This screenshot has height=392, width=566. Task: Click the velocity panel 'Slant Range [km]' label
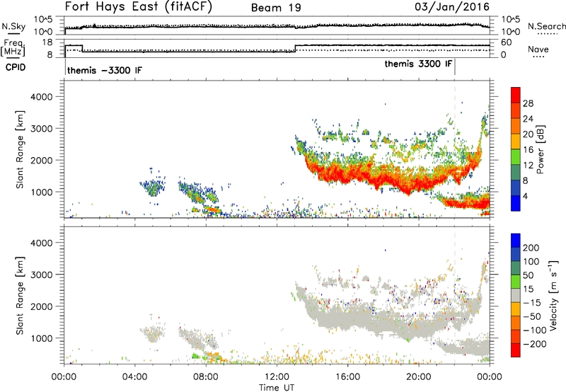tap(20, 295)
